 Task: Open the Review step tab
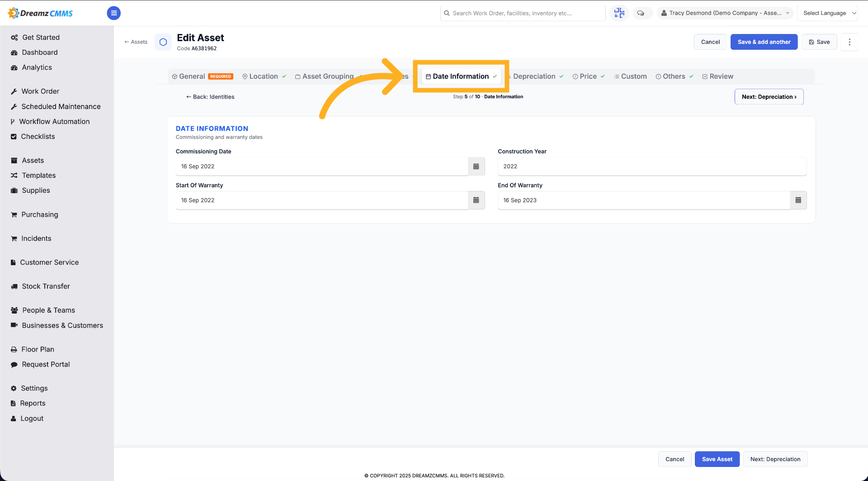click(717, 76)
